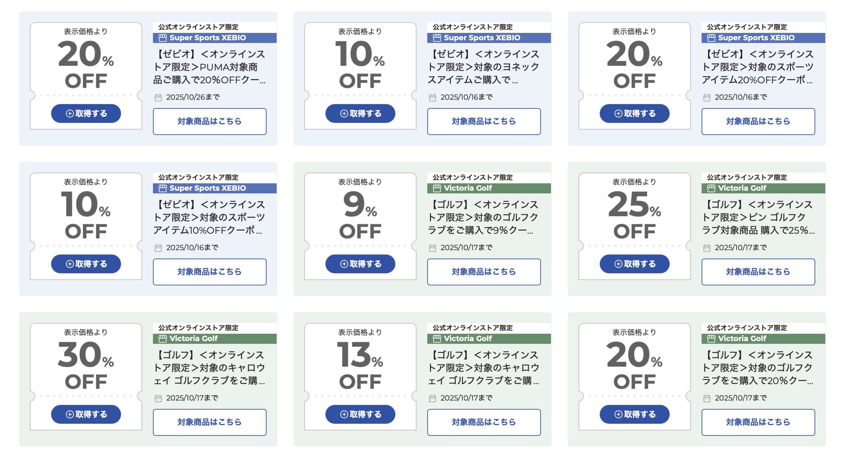The height and width of the screenshot is (462, 868).
Task: Click the calendar icon on the 9% OFF golf coupon
Action: click(x=432, y=248)
